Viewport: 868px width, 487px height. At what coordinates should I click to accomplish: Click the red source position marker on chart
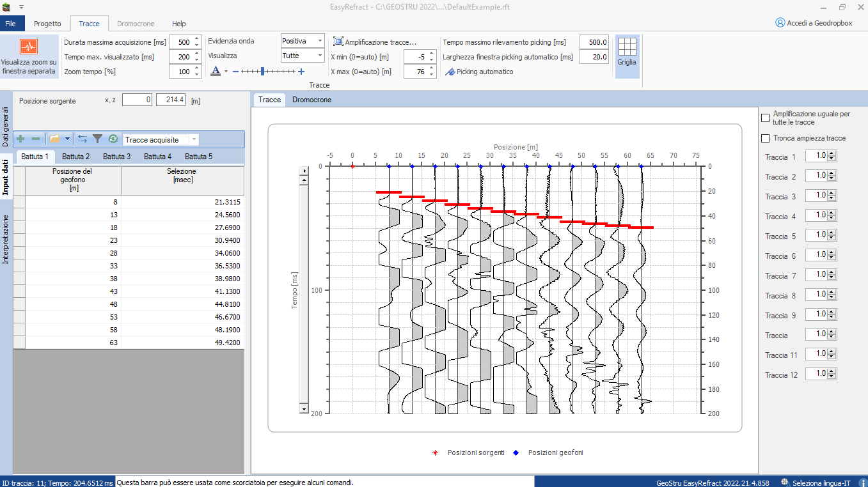tap(352, 166)
